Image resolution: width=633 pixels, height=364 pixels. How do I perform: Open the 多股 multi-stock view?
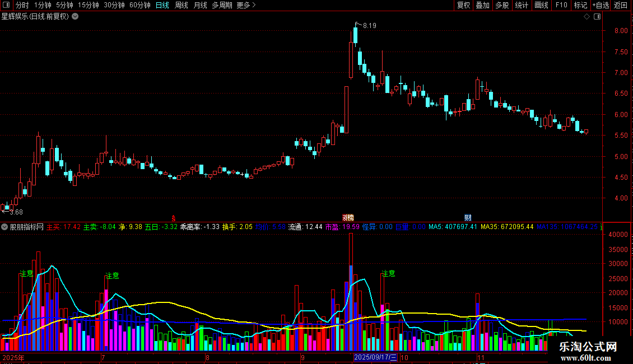(x=502, y=5)
